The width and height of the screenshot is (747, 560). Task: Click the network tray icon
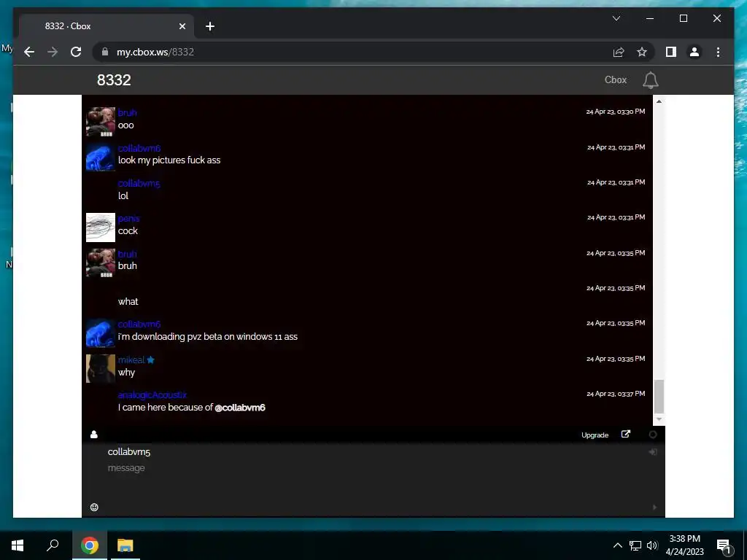635,545
